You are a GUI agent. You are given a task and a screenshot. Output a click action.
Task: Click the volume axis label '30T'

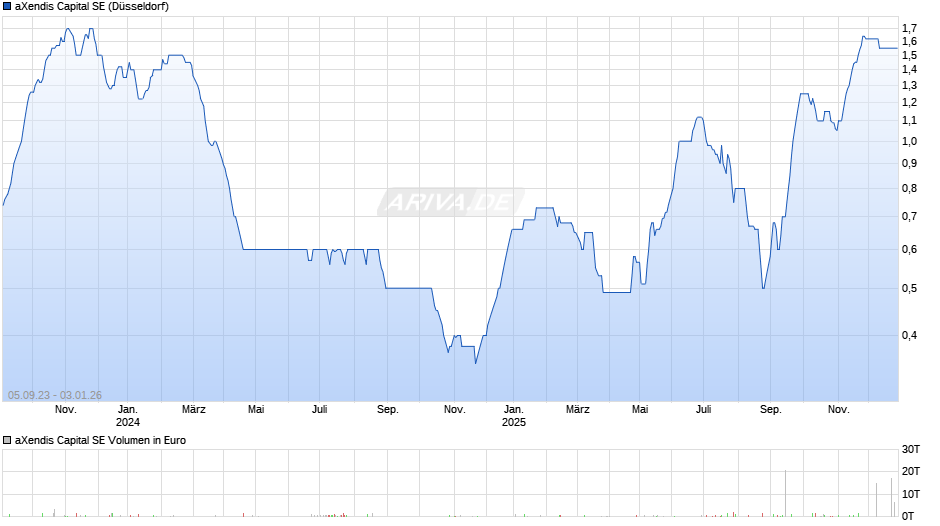coord(911,449)
